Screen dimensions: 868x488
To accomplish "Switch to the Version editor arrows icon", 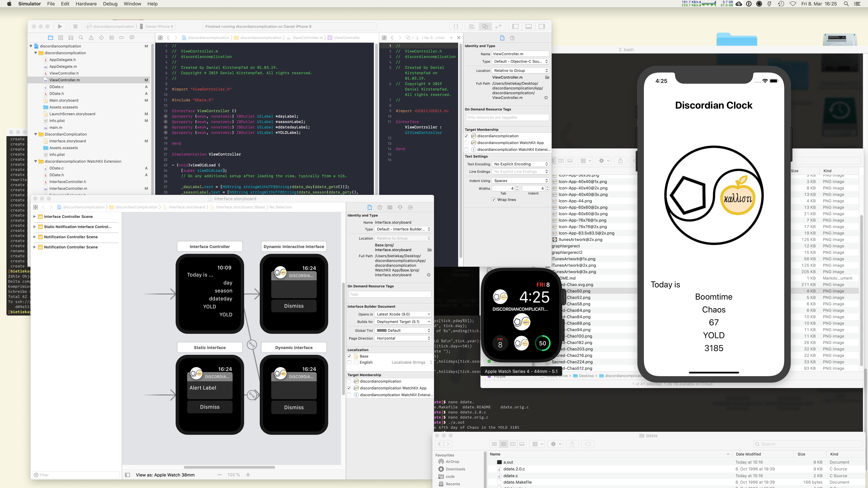I will (498, 26).
